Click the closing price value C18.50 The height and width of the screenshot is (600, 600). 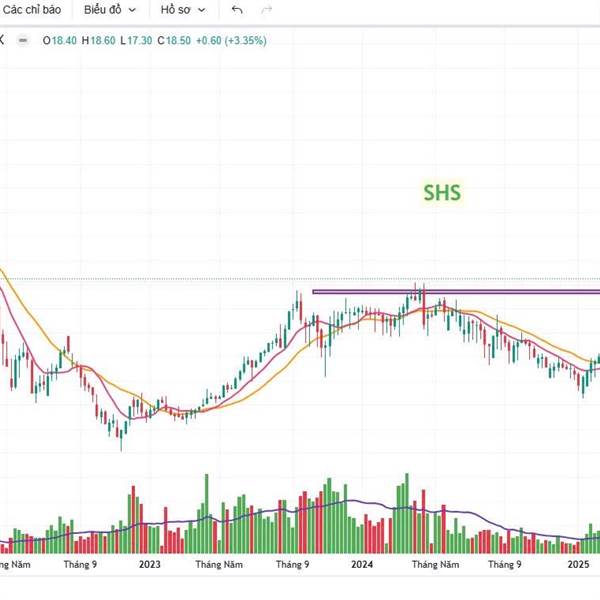(x=174, y=41)
